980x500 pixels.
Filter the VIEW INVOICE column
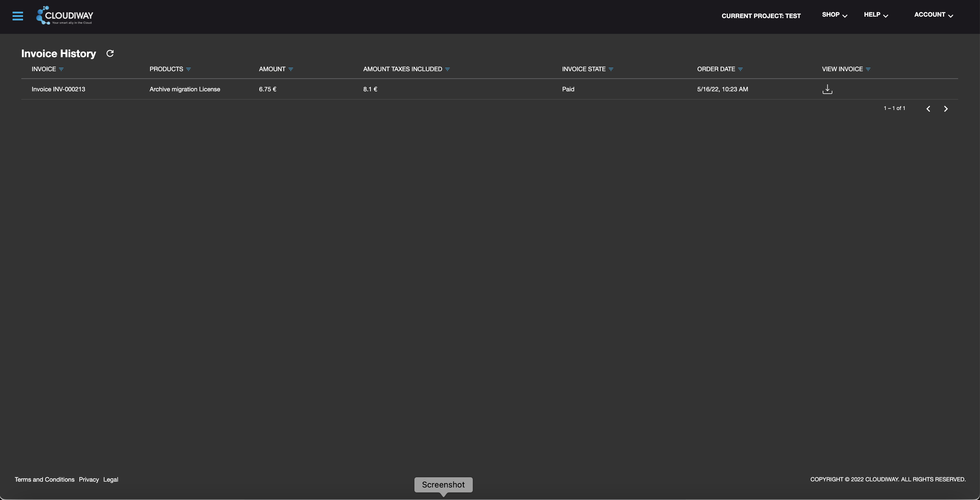click(868, 69)
